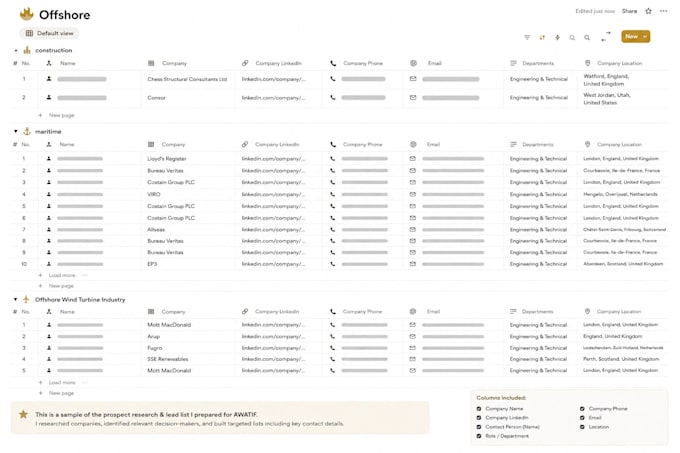Click the construction group chart icon

coord(27,50)
